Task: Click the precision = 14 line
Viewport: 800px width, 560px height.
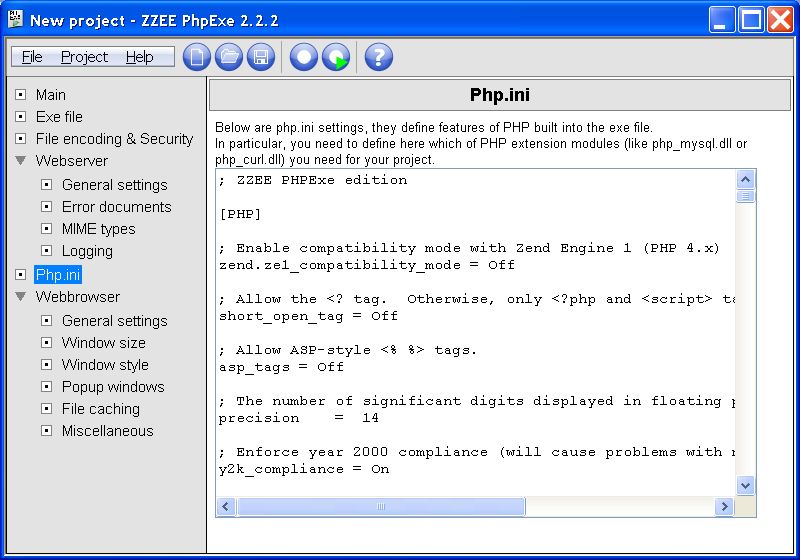Action: [x=298, y=418]
